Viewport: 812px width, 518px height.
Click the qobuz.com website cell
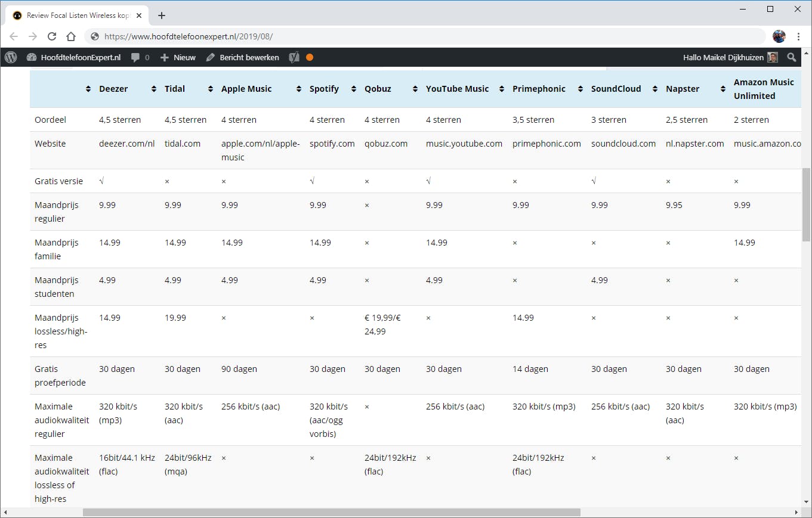coord(386,144)
